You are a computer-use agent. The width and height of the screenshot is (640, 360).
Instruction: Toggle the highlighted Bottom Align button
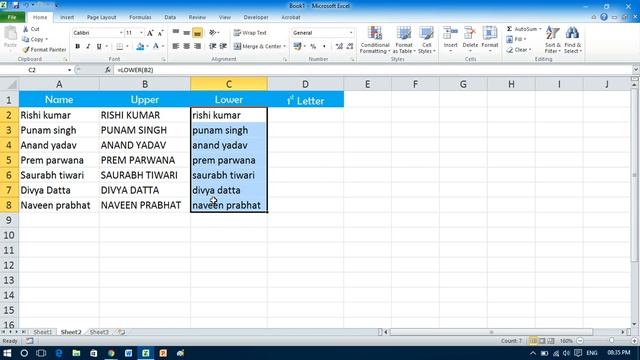click(x=198, y=33)
